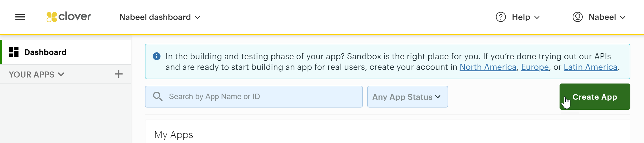This screenshot has height=143, width=644.
Task: Click the Dashboard grid icon in sidebar
Action: tap(14, 52)
